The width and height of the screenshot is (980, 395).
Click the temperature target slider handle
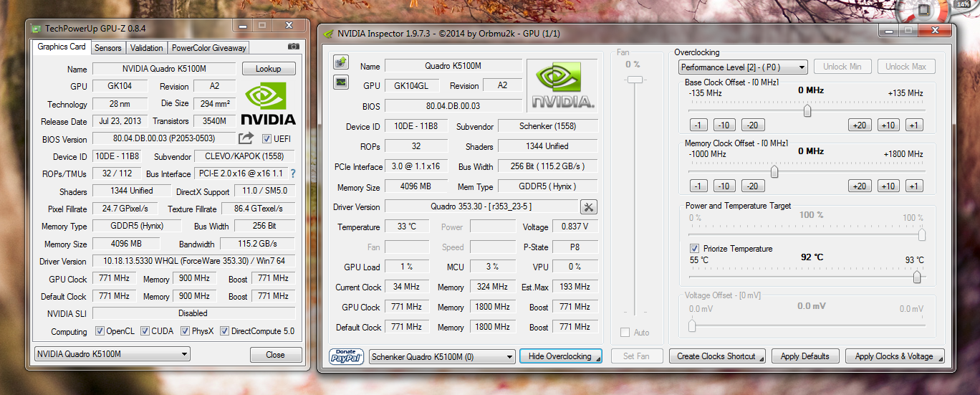917,277
